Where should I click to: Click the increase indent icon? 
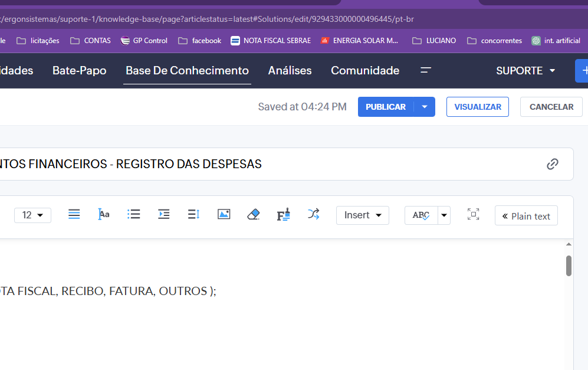[164, 215]
